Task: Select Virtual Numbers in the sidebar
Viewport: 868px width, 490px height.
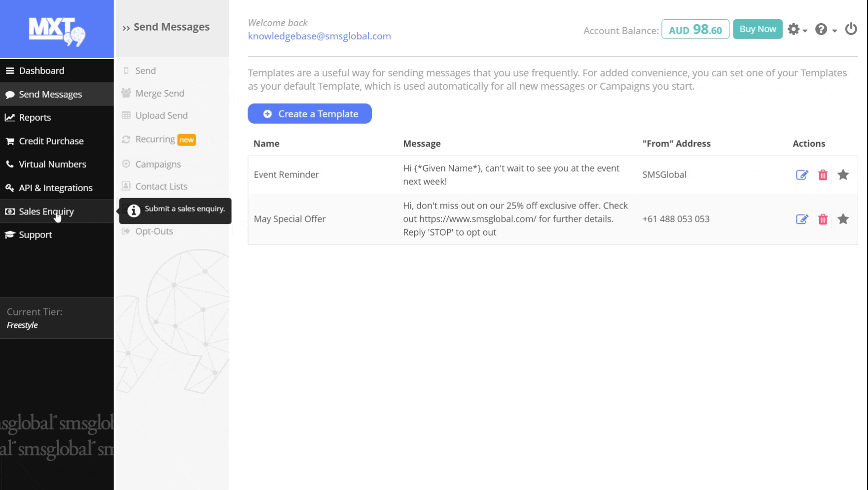Action: pyautogui.click(x=52, y=164)
